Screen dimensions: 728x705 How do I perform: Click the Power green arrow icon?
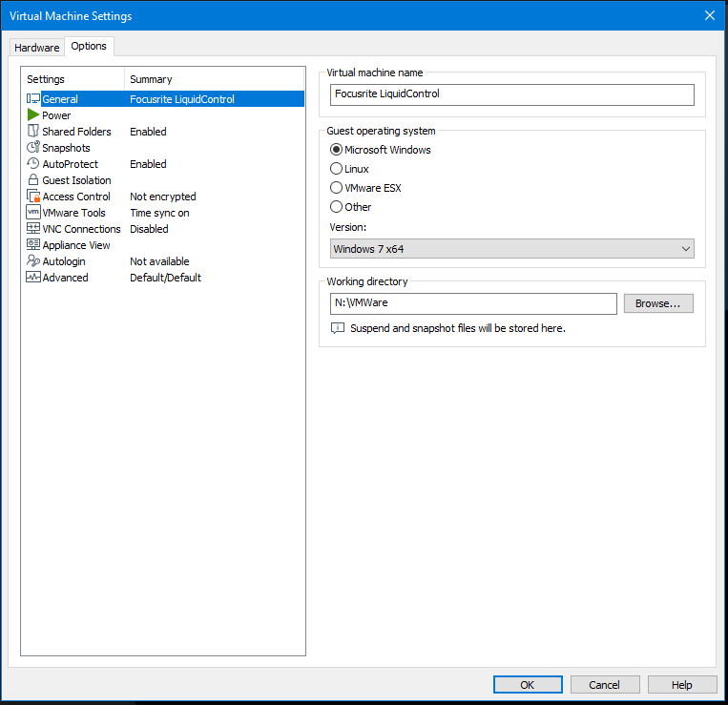(33, 115)
